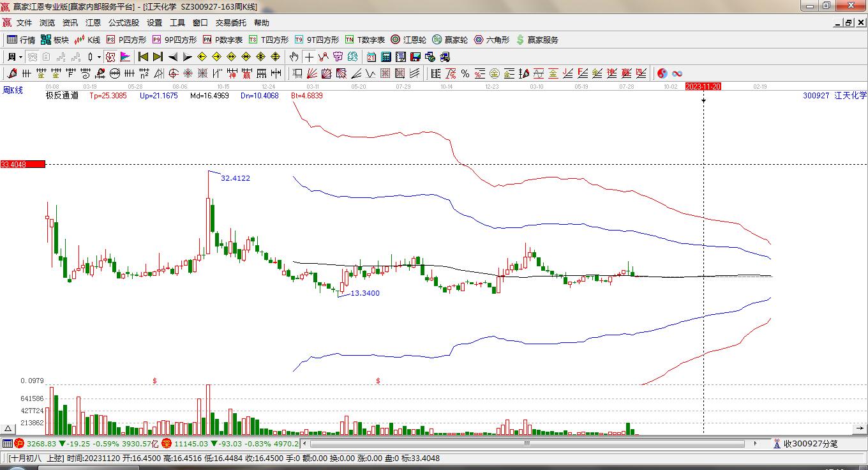Open 赢家服务 dollar-sign service

[537, 40]
